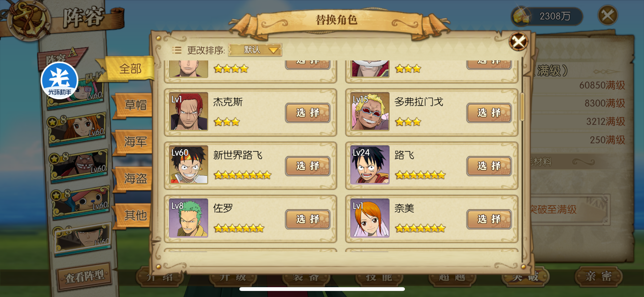Click the sort list icon before 更改排序

click(x=177, y=50)
